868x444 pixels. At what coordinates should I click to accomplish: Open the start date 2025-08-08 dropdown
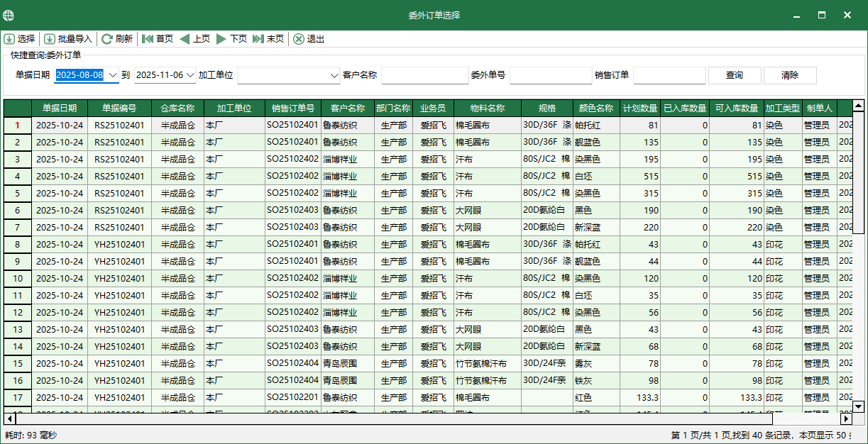tap(114, 74)
